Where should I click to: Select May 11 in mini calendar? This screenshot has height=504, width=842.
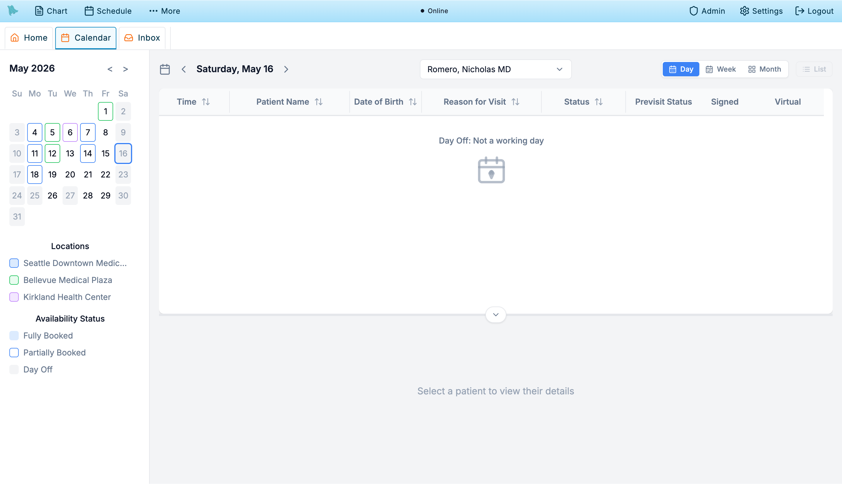[34, 153]
